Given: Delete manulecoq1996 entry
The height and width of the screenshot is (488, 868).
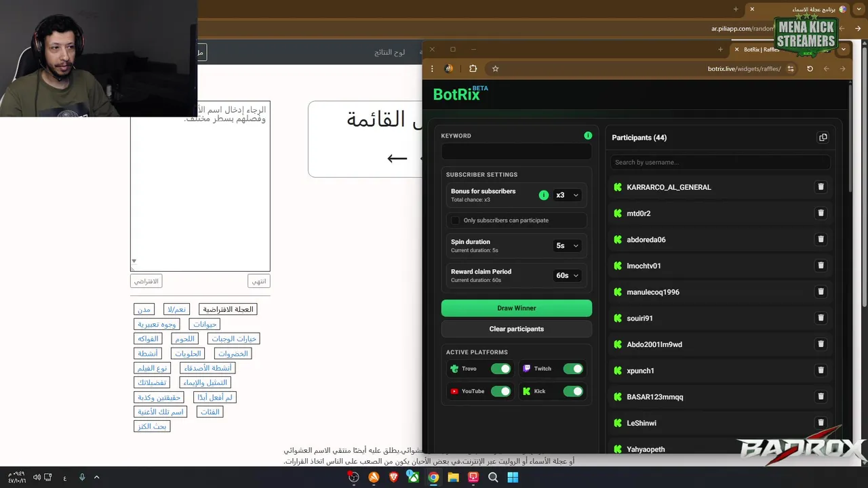Looking at the screenshot, I should click(821, 292).
